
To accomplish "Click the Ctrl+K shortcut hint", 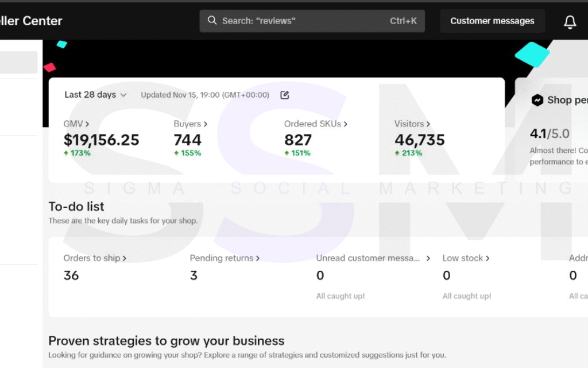I will (x=403, y=21).
